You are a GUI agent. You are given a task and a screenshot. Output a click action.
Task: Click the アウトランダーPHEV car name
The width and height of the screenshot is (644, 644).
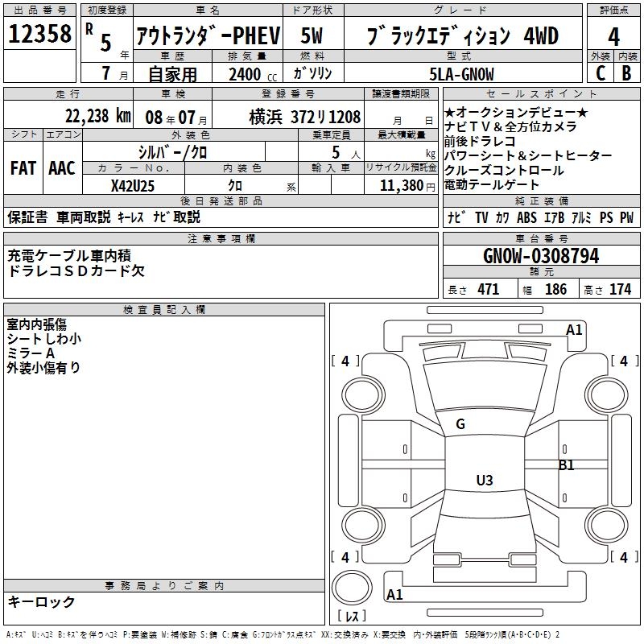point(208,36)
